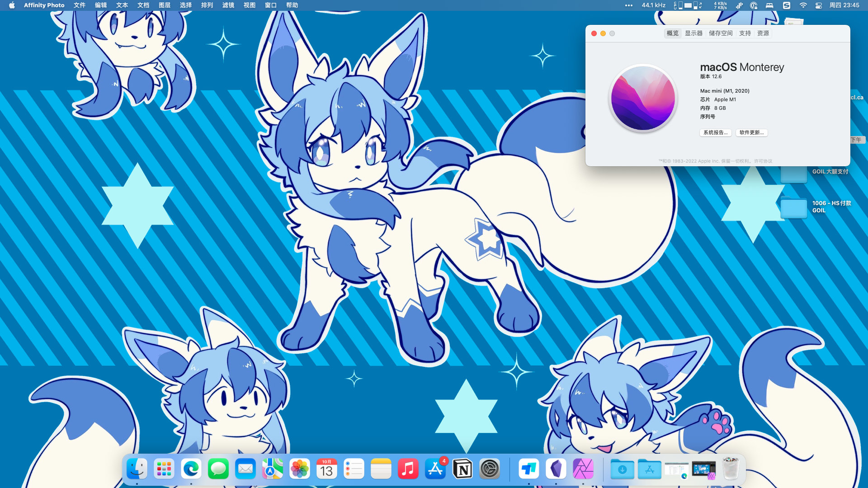Viewport: 868px width, 488px height.
Task: Open the 窗口 menu
Action: coord(271,5)
